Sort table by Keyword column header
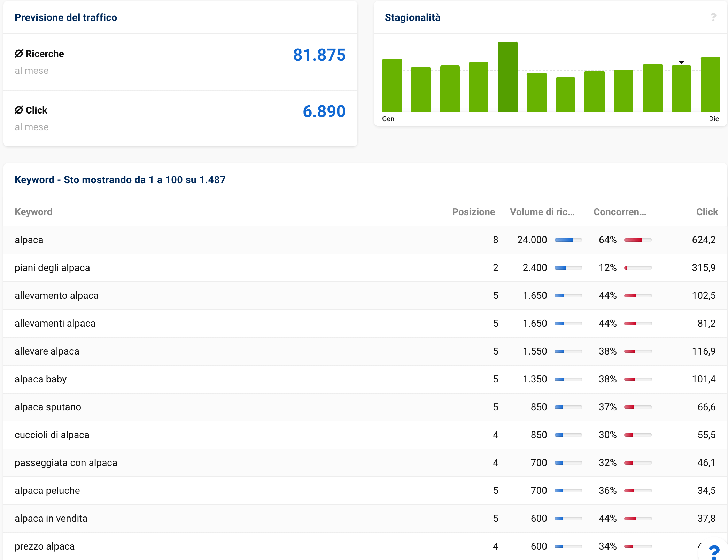 point(33,212)
